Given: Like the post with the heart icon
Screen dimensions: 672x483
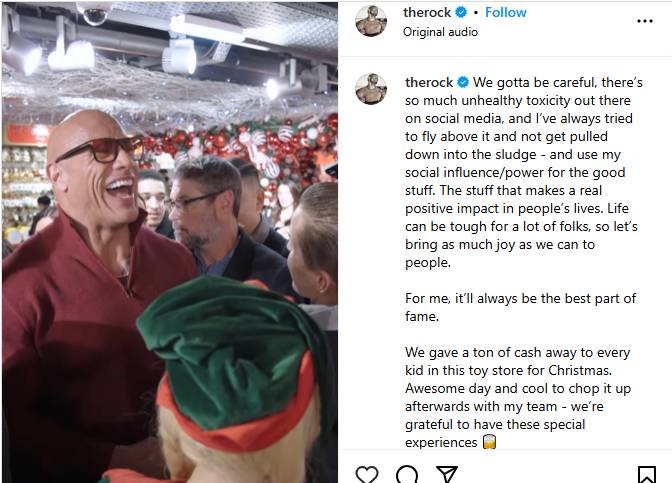Looking at the screenshot, I should click(367, 474).
